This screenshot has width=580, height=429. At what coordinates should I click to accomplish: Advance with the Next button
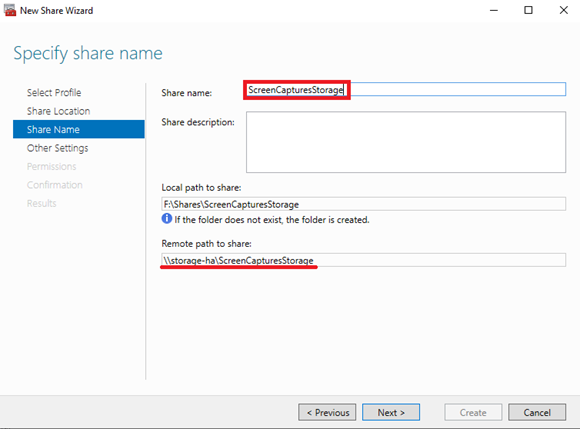(x=391, y=412)
